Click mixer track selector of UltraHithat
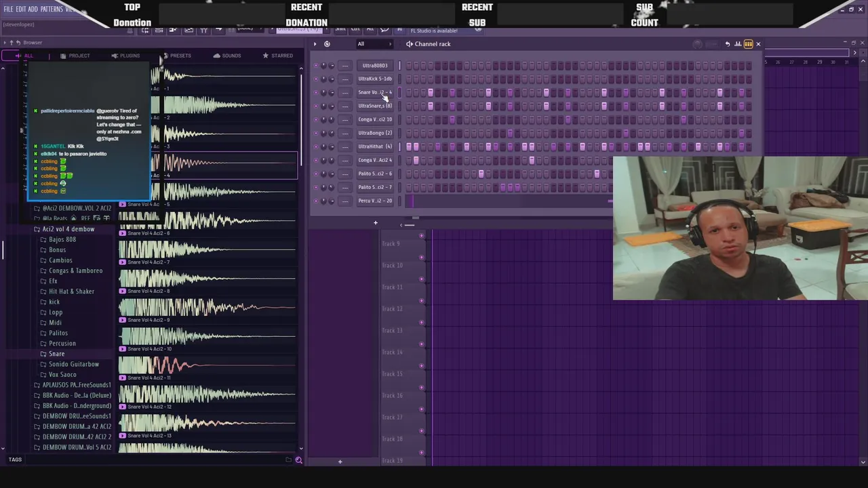Image resolution: width=868 pixels, height=488 pixels. point(346,147)
